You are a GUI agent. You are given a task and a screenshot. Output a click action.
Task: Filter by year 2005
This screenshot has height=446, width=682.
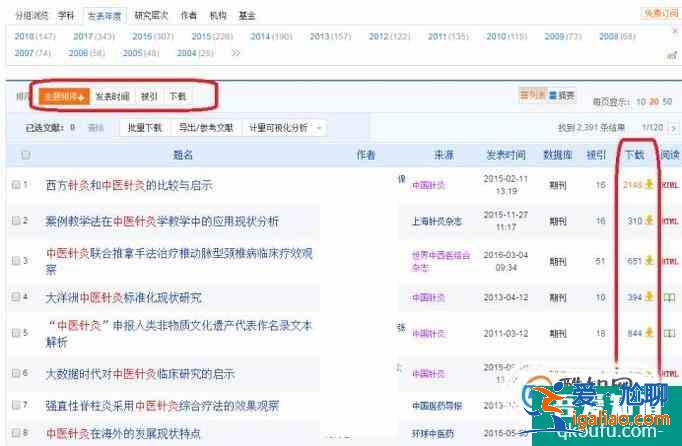tap(141, 53)
